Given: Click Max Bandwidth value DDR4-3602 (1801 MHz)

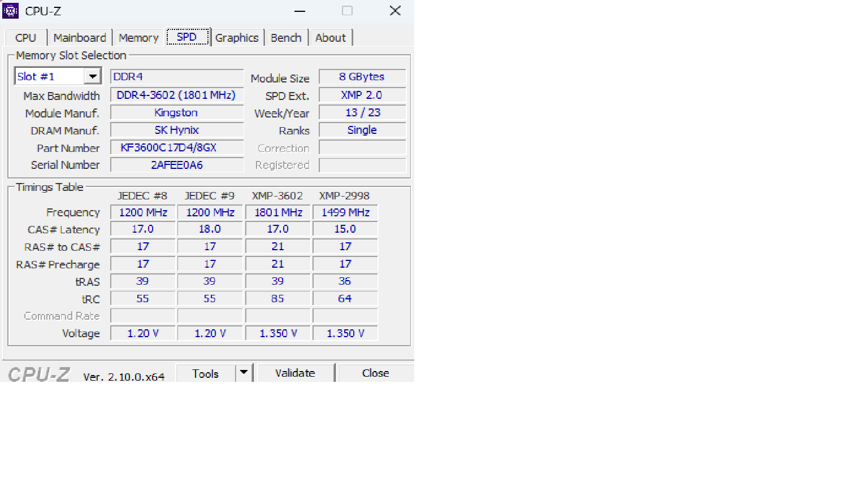Looking at the screenshot, I should (177, 95).
